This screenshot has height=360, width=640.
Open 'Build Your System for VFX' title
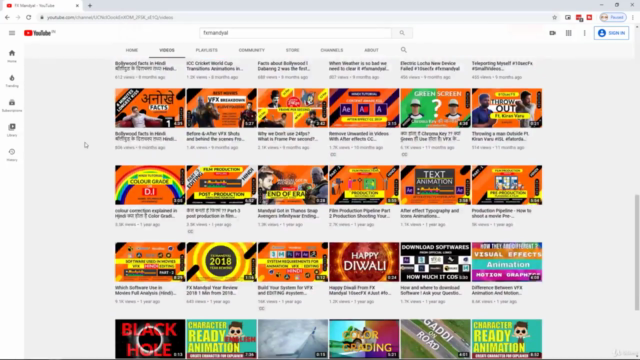click(285, 290)
